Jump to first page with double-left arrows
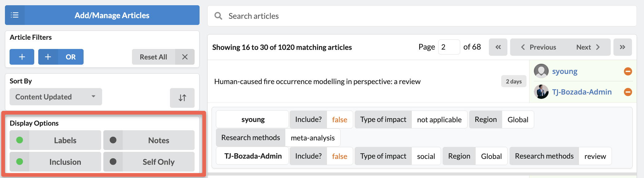 (x=498, y=47)
